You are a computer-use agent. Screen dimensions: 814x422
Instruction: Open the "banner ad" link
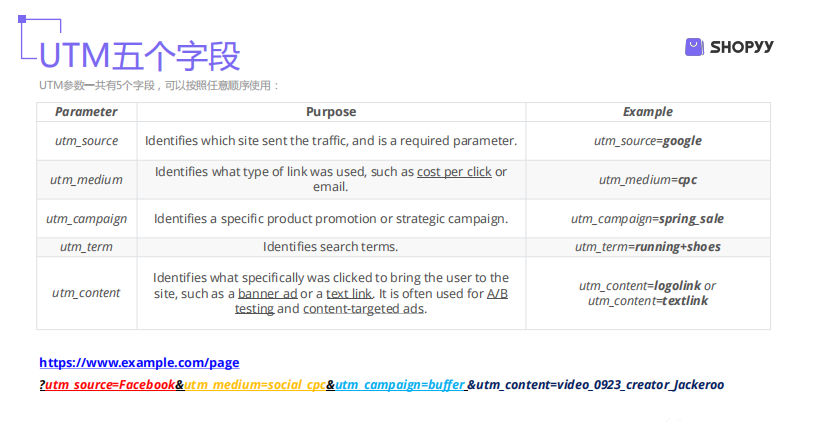click(269, 293)
